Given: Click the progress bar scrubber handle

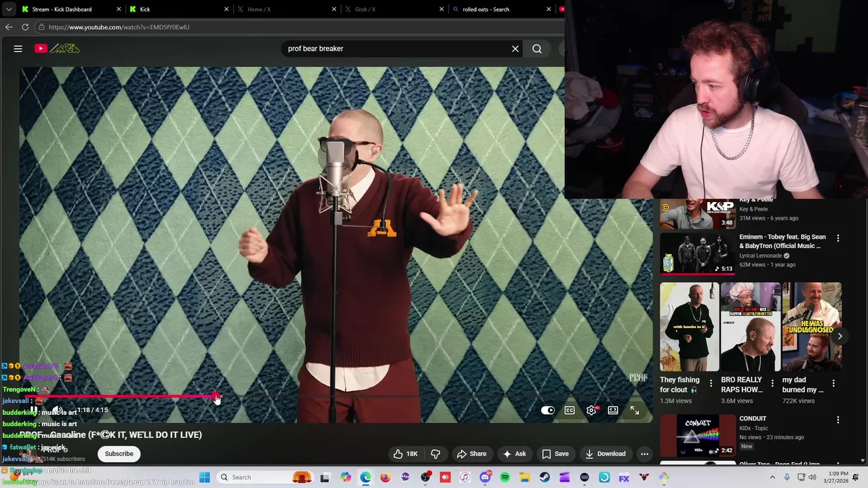Looking at the screenshot, I should click(x=216, y=396).
